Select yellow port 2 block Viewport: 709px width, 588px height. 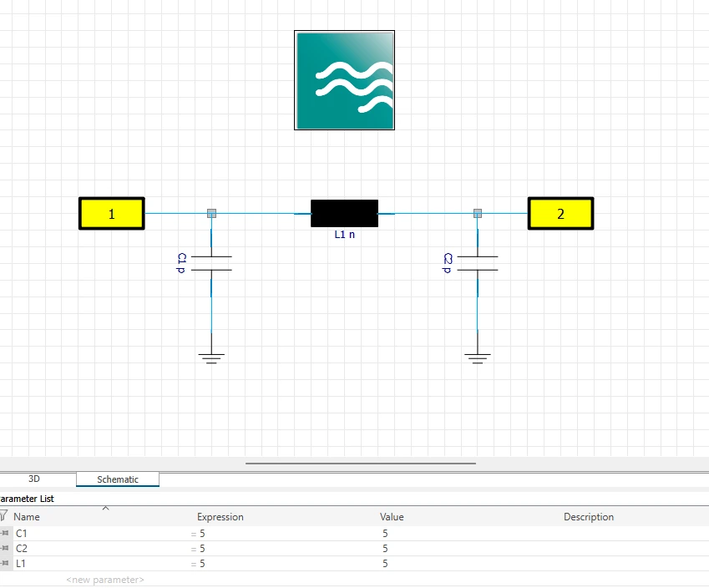click(560, 214)
